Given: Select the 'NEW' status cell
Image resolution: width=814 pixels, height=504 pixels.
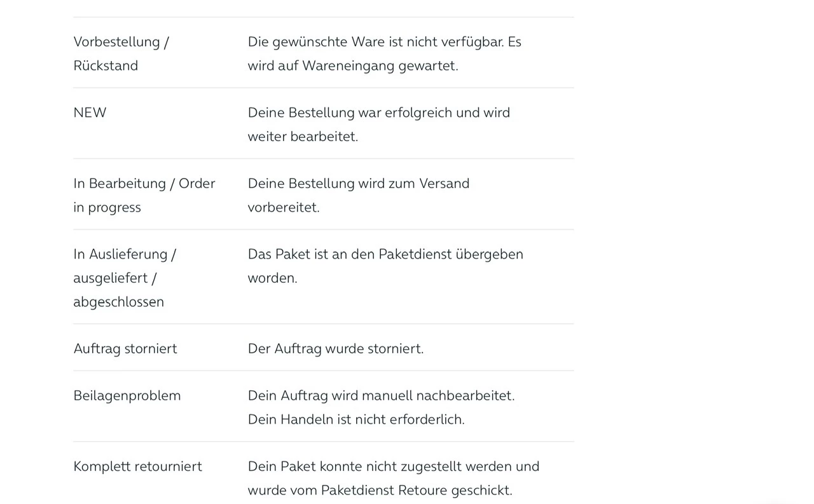Looking at the screenshot, I should tap(90, 112).
